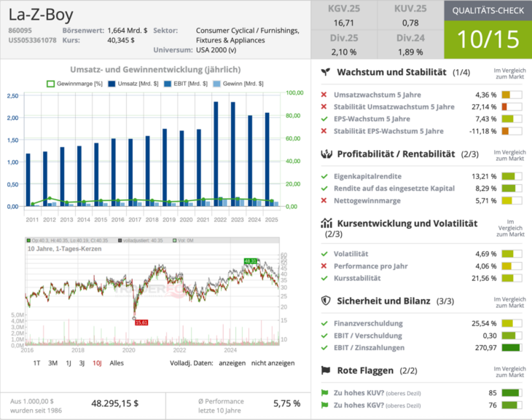Click the red X next to Umsatzwachstum 5 Jahre
Viewport: 532px width, 420px height.
[324, 95]
